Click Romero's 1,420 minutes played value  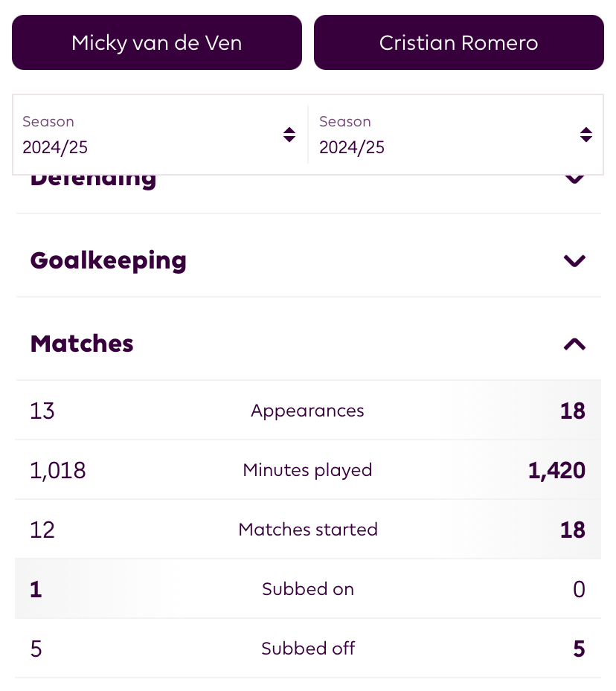(x=556, y=470)
